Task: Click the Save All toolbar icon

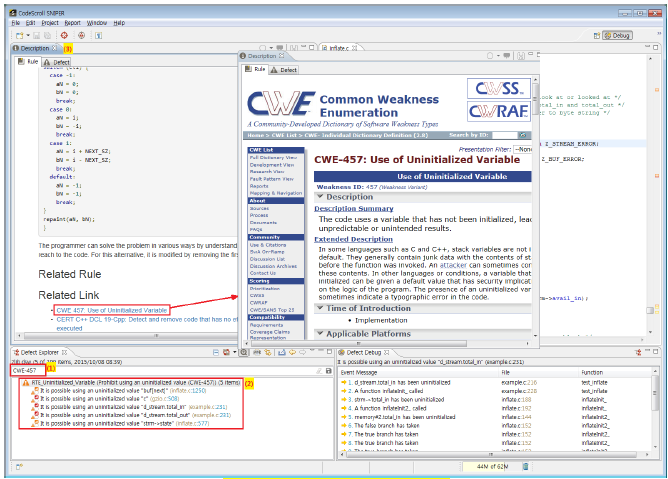Action: (48, 35)
